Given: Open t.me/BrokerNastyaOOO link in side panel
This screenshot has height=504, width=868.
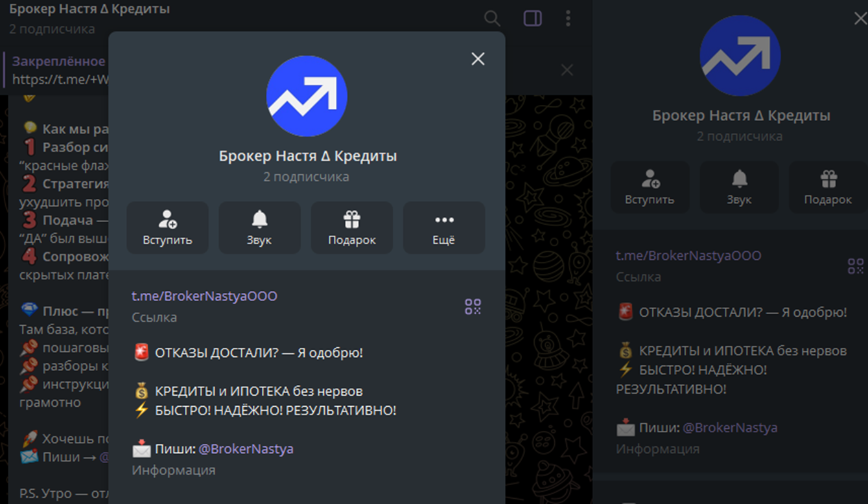Looking at the screenshot, I should tap(688, 255).
